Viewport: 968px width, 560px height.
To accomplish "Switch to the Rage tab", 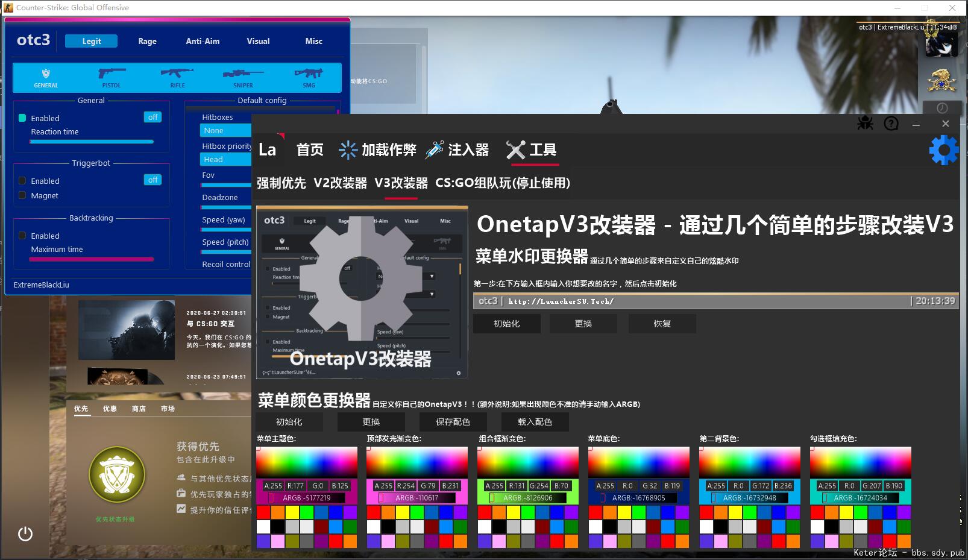I will (147, 41).
